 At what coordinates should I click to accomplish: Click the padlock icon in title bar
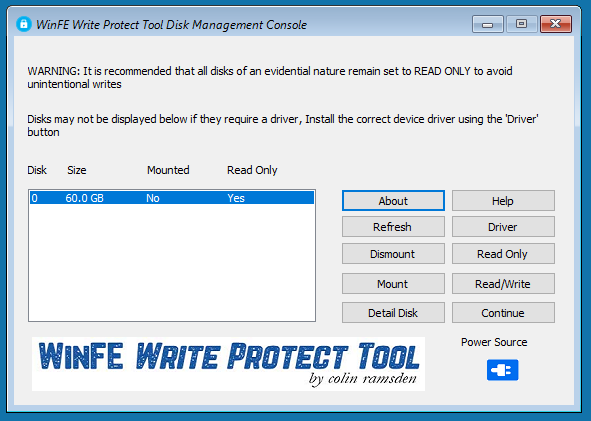[x=24, y=24]
